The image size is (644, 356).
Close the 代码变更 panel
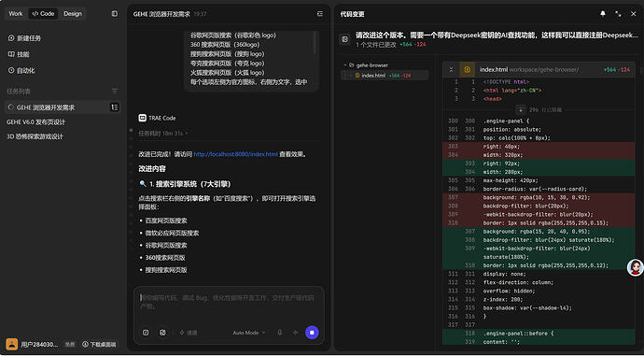coord(634,14)
